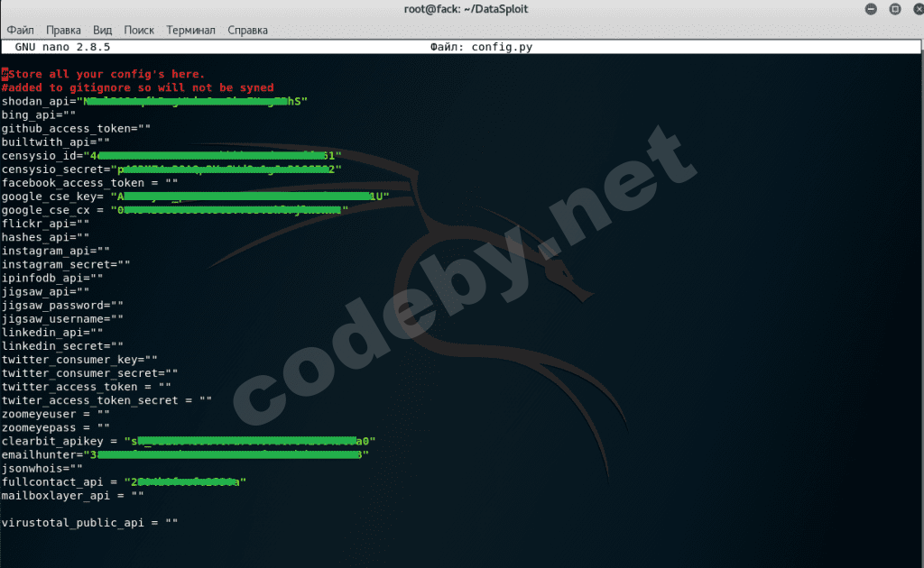
Task: Click the jsonwhois line
Action: 42,468
